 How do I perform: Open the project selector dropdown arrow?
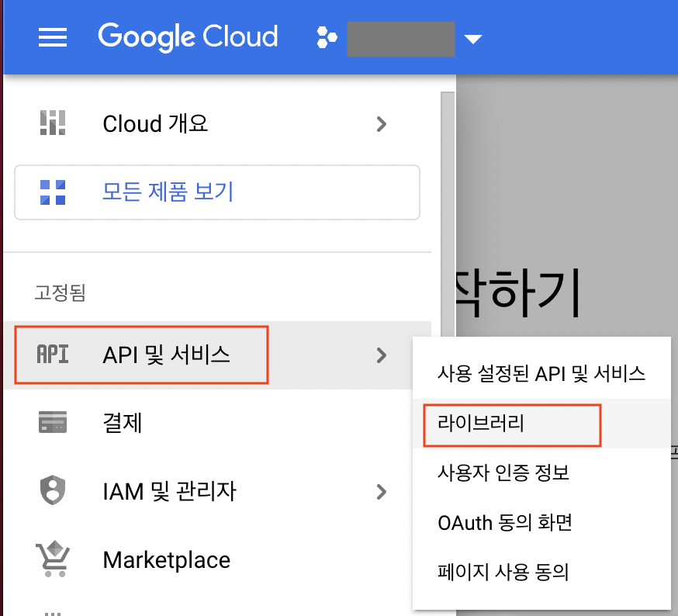click(x=472, y=40)
